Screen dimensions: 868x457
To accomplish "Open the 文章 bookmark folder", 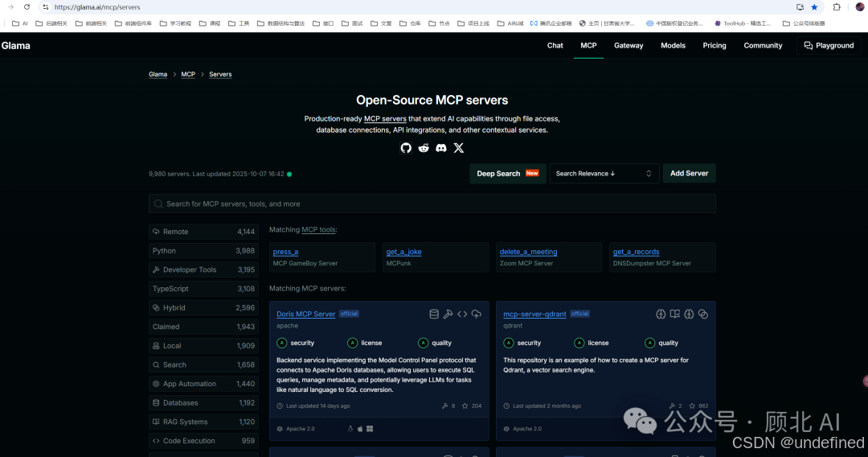I will click(x=382, y=23).
